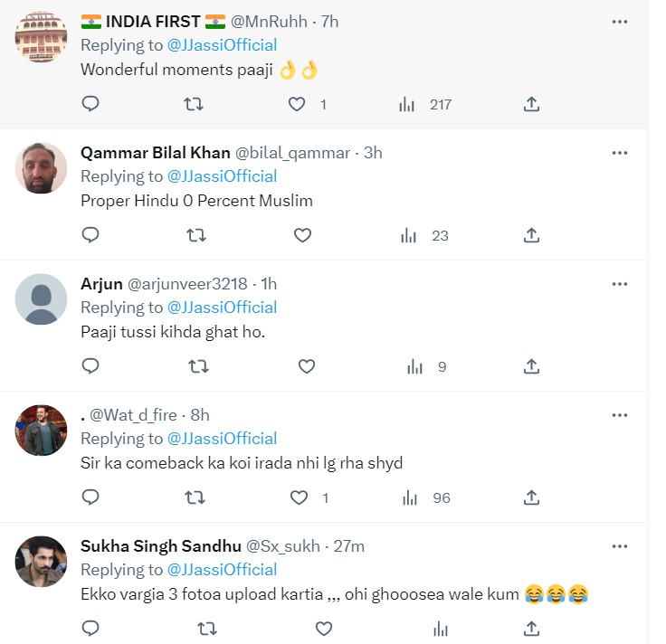Expand more menu on Sukha Singh Sandhu's tweet

pyautogui.click(x=620, y=546)
